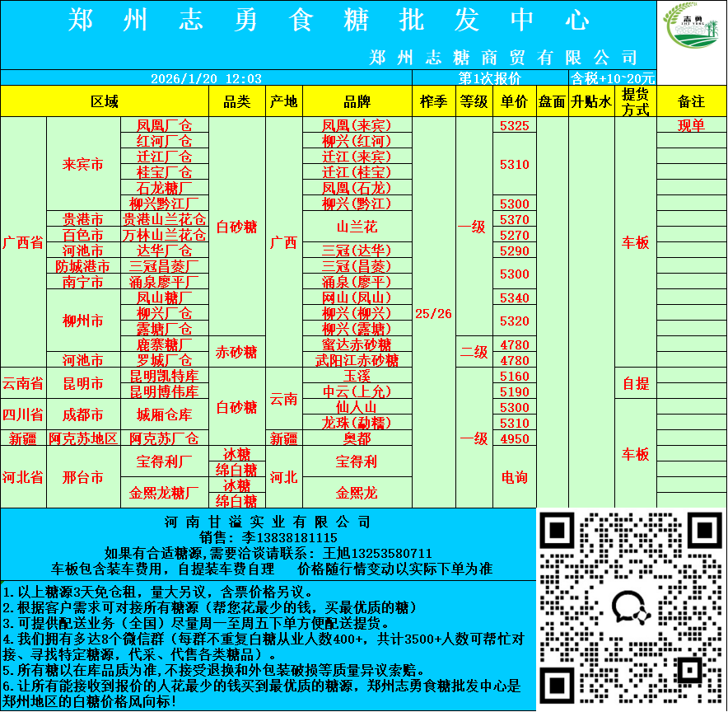Click the 奥都 brand cell
728x712 pixels.
coord(357,438)
